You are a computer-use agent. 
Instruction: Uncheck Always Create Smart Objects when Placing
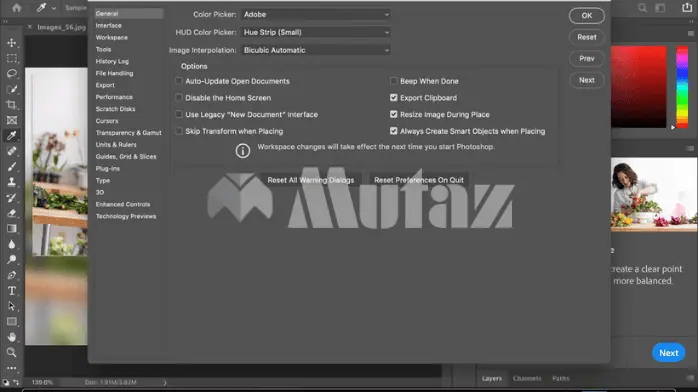point(394,131)
